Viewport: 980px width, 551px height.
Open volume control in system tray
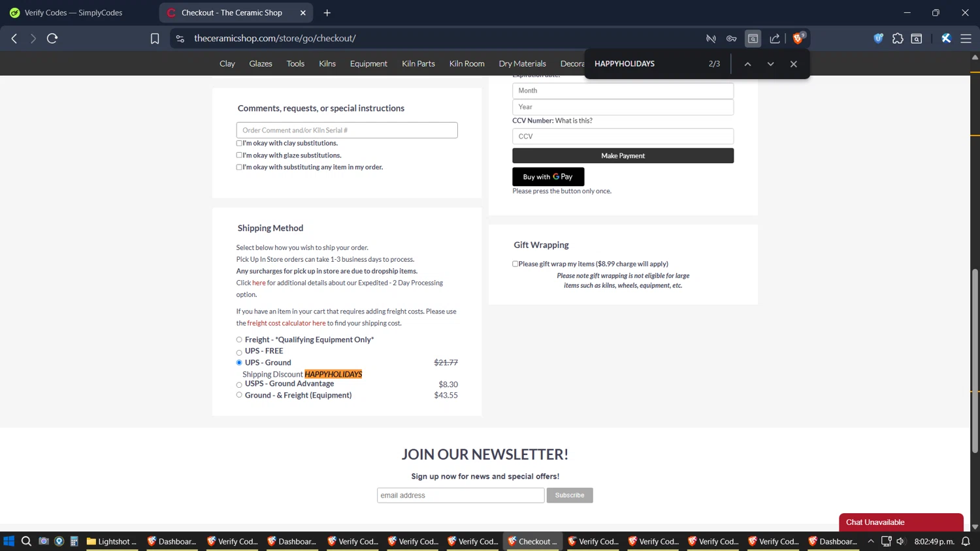coord(900,541)
